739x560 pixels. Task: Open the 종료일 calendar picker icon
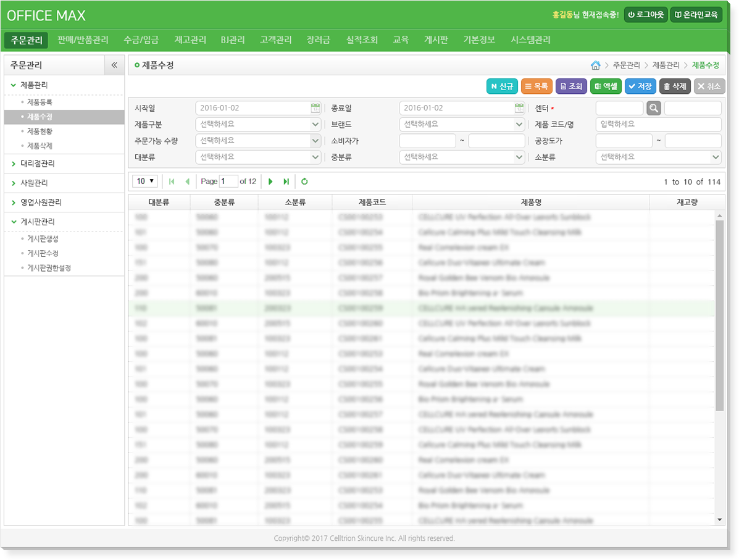click(x=519, y=108)
